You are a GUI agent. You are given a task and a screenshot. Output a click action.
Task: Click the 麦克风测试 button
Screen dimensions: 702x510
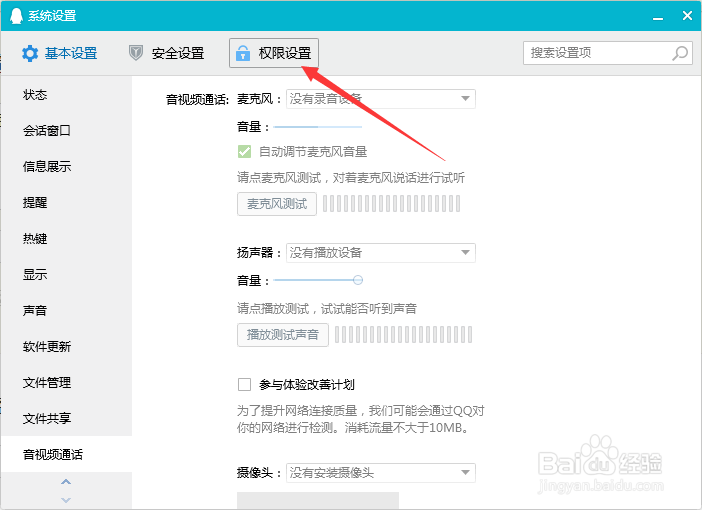coord(277,204)
